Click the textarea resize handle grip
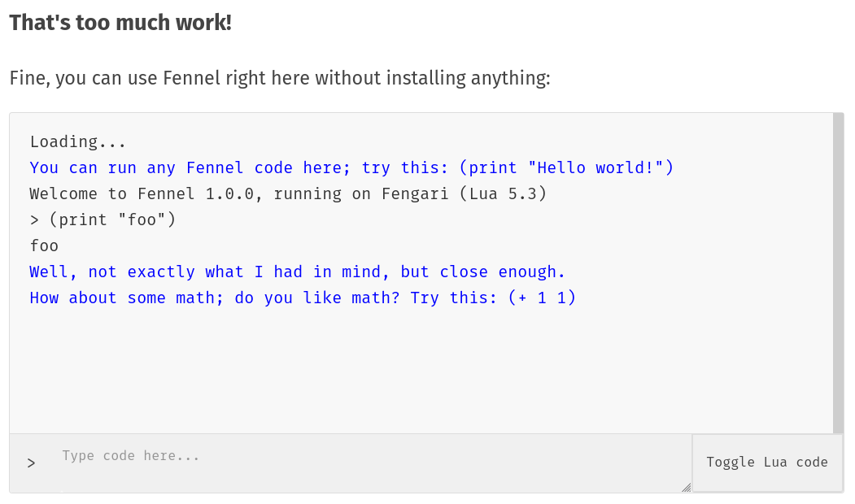 686,487
